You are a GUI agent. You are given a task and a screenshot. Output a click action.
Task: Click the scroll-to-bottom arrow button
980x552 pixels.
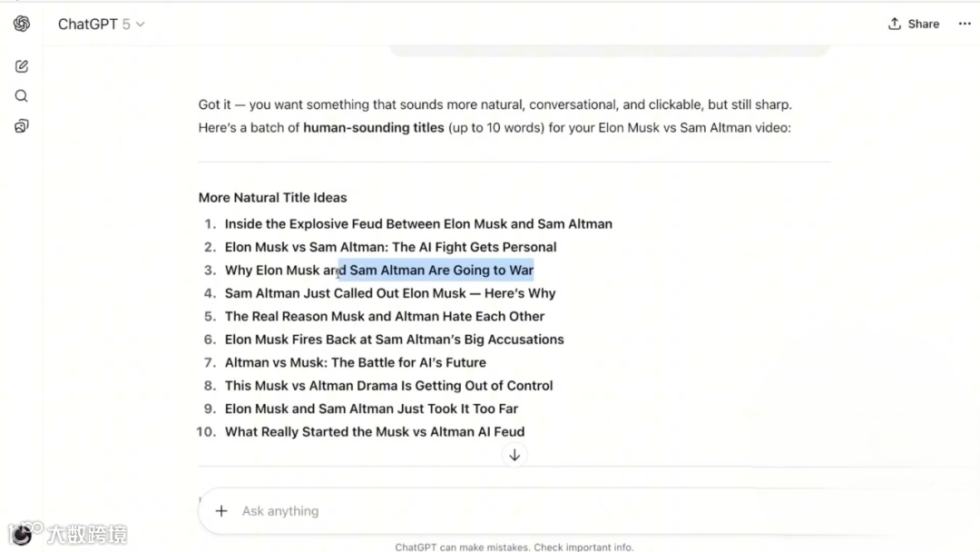point(514,455)
